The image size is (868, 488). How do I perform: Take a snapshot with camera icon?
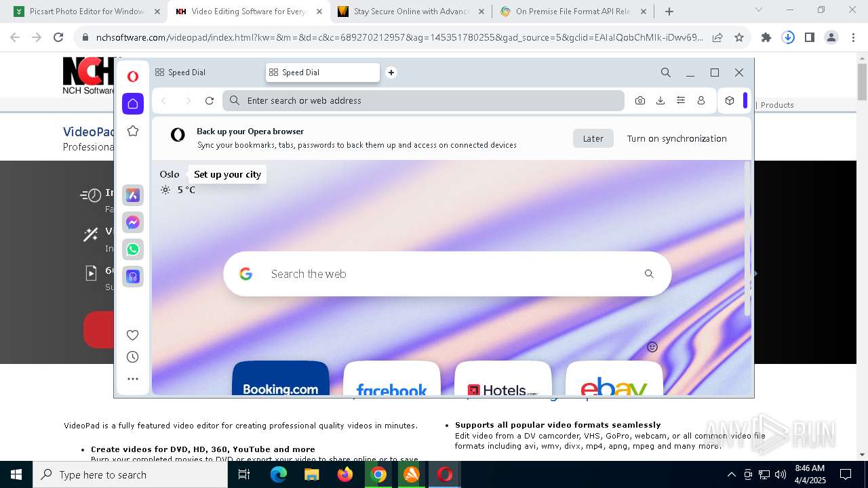point(640,100)
